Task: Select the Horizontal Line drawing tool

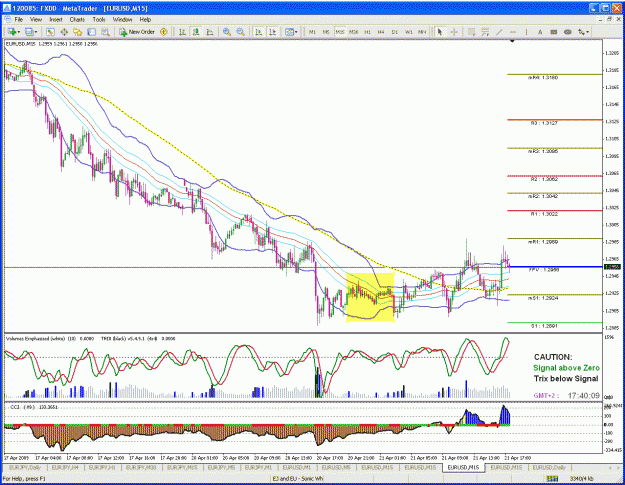Action: point(513,32)
